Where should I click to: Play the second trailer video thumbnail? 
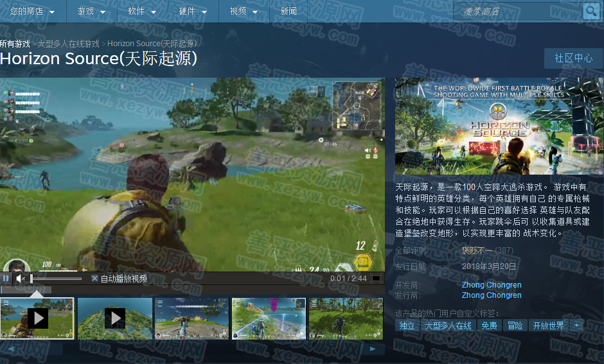115,318
